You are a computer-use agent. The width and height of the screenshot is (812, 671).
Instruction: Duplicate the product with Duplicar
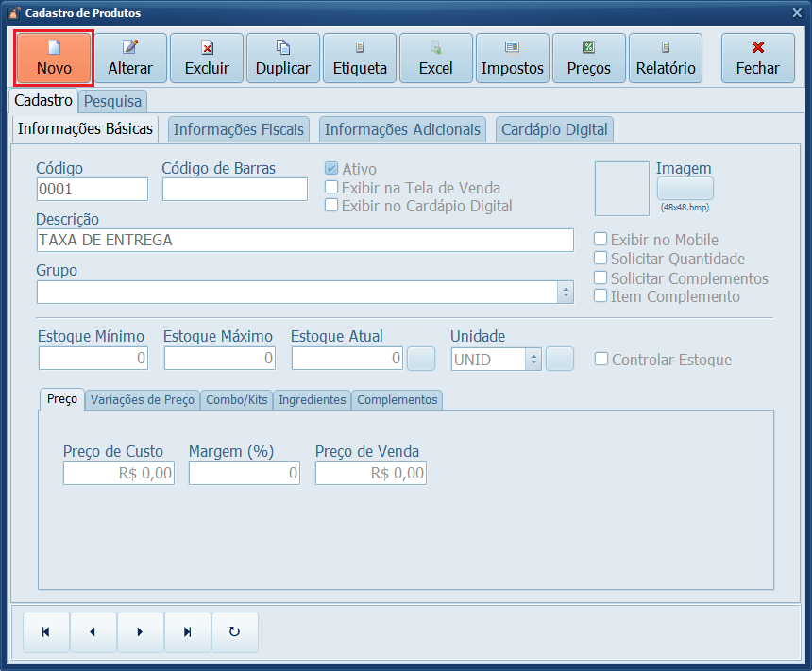click(x=283, y=58)
